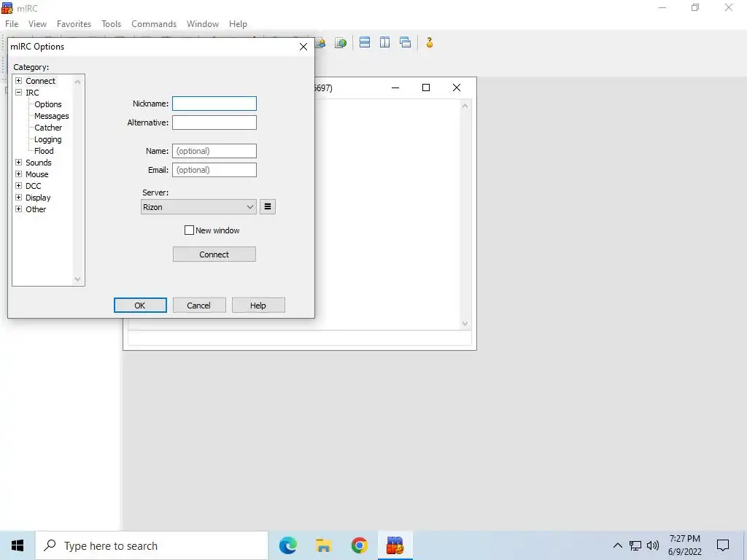Click the taskbar search box
The height and width of the screenshot is (560, 747).
pos(152,545)
